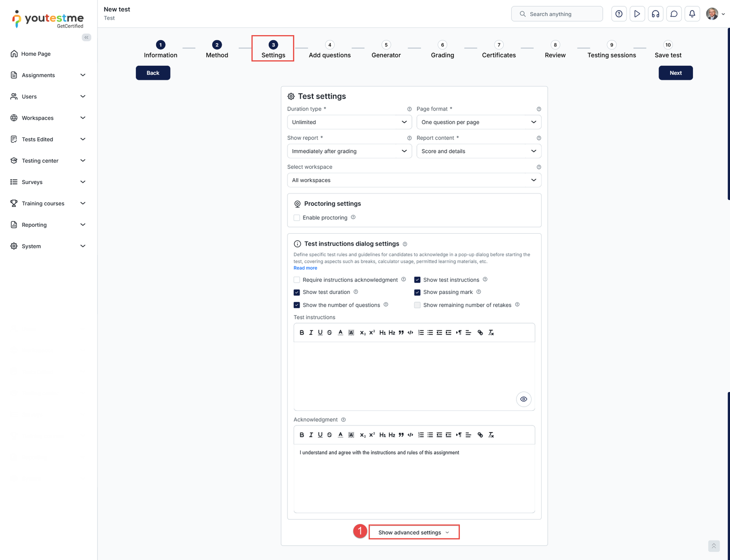Check Require instructions acknowledgment
The width and height of the screenshot is (730, 560).
pos(297,279)
